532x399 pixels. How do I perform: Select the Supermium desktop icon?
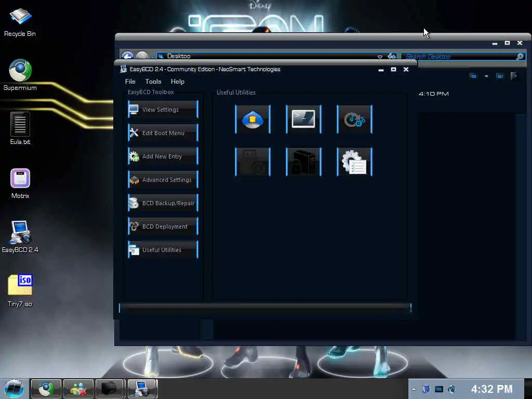[x=20, y=75]
